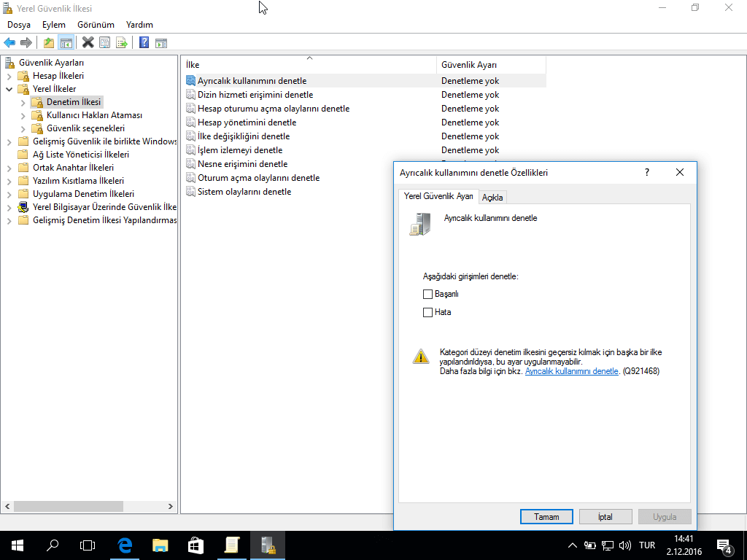Open the Eylem menu
This screenshot has width=747, height=560.
point(53,25)
